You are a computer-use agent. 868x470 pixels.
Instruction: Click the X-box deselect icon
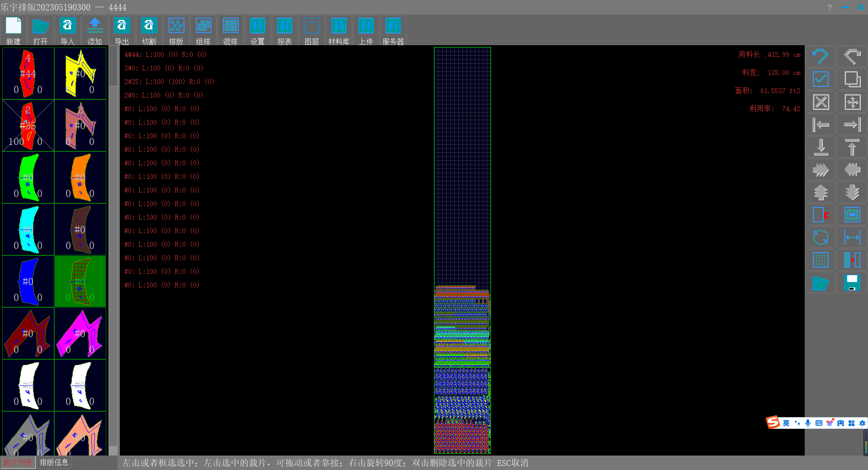coord(821,102)
